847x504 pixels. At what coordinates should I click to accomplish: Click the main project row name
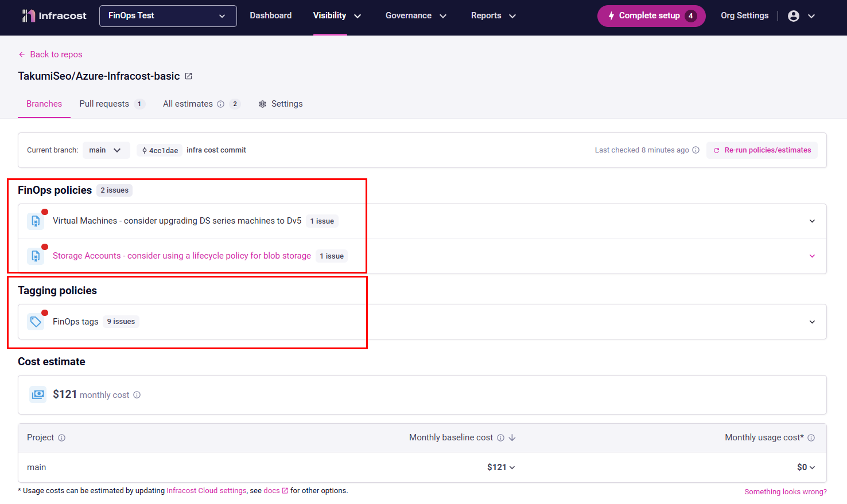coord(37,467)
